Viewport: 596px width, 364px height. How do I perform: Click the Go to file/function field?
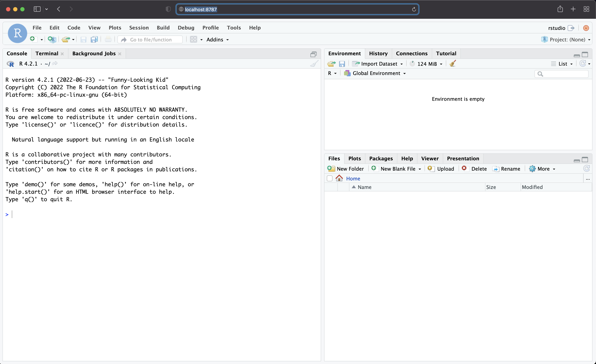point(151,40)
